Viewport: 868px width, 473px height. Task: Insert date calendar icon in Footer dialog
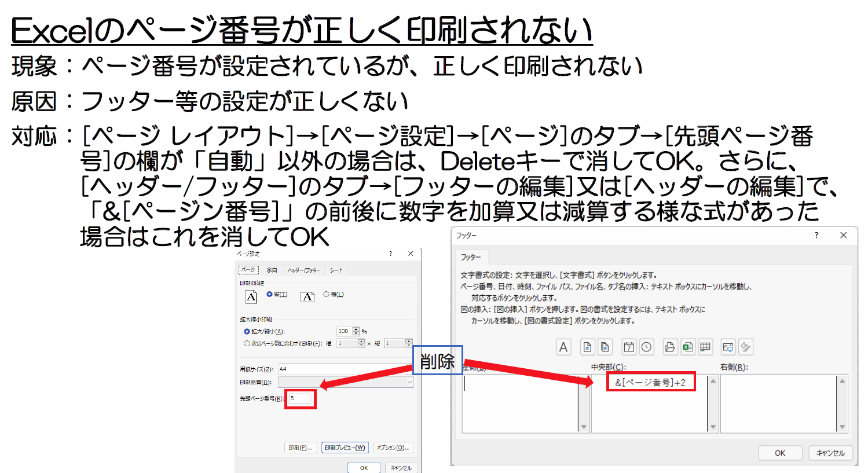pos(629,347)
